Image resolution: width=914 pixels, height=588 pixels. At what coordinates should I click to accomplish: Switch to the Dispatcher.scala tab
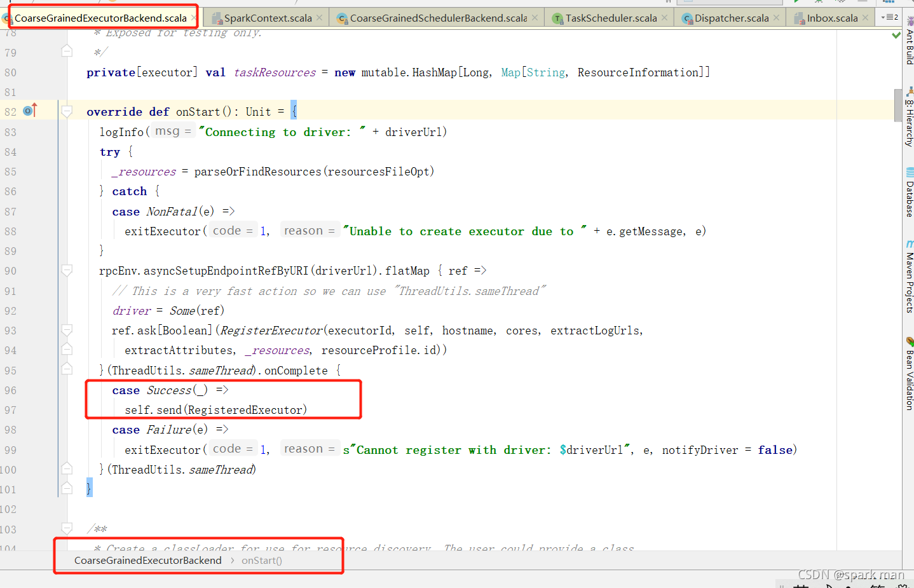732,18
